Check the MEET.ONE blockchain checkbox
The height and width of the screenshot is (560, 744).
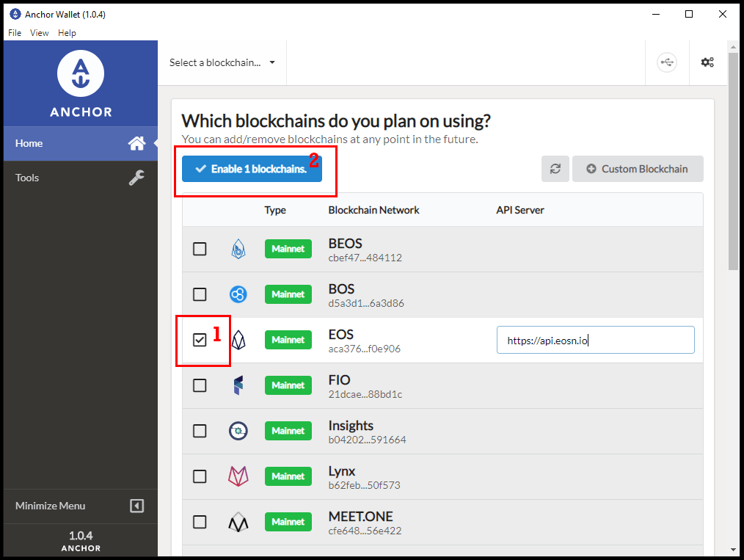point(200,522)
